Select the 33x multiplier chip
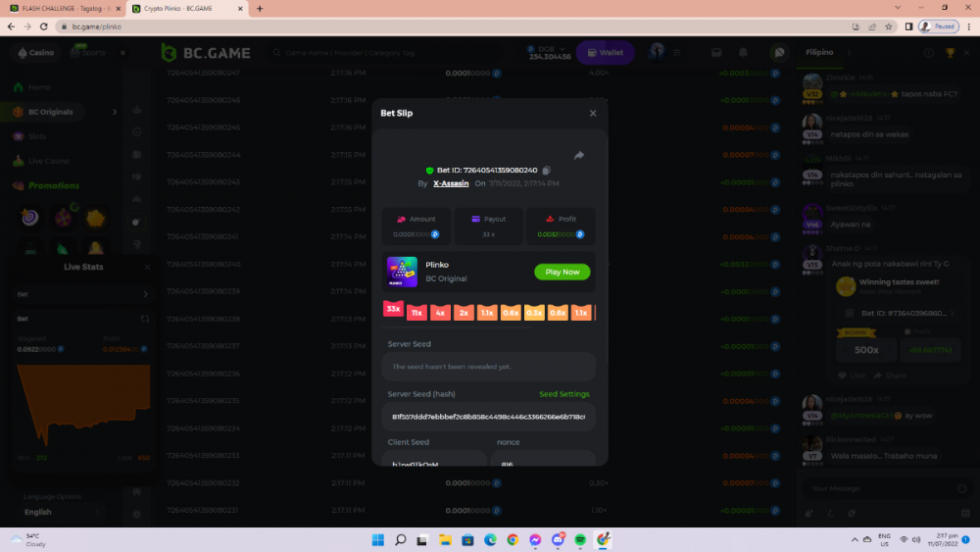 (x=393, y=309)
